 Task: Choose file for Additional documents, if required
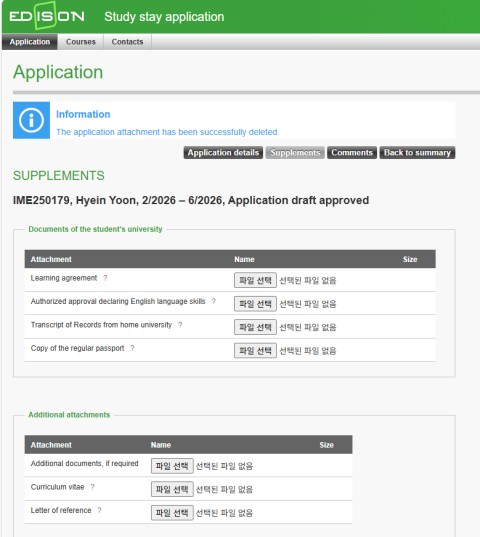[x=172, y=466]
